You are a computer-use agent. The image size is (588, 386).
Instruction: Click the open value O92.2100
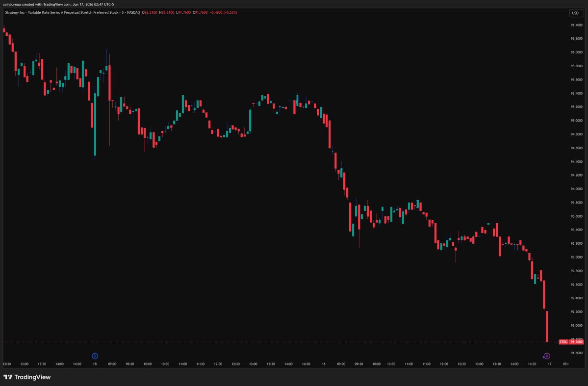(150, 12)
